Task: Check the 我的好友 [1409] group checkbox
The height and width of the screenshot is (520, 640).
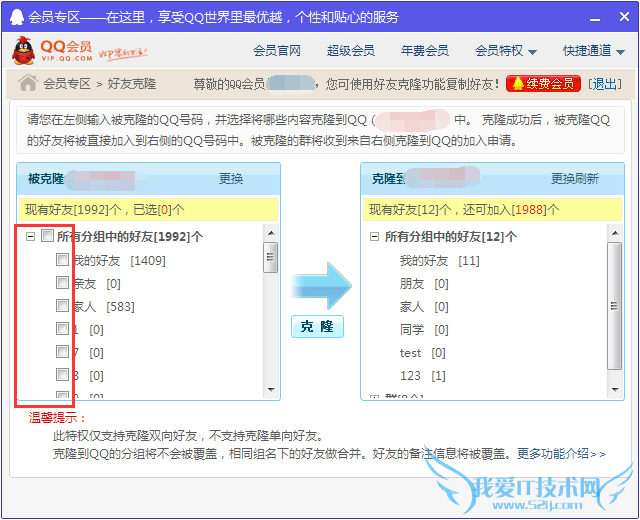Action: [x=62, y=259]
